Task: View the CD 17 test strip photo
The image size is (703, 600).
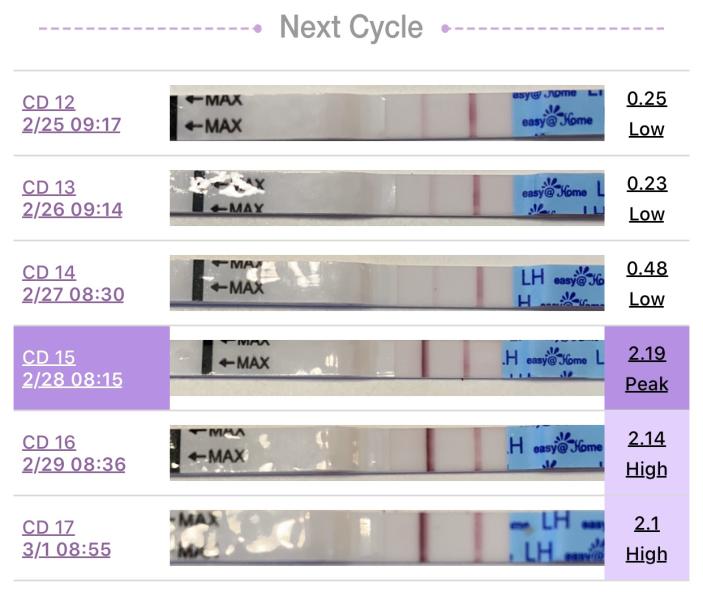Action: pos(387,538)
